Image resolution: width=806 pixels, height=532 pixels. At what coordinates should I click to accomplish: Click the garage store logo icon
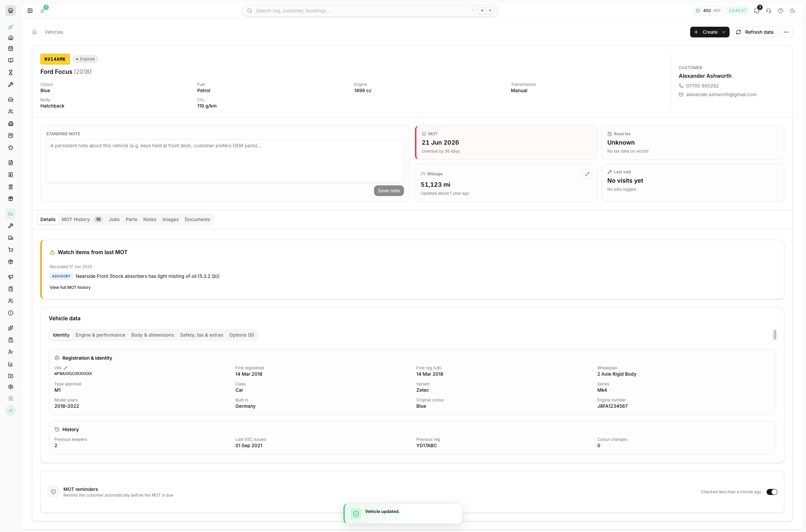pos(10,10)
